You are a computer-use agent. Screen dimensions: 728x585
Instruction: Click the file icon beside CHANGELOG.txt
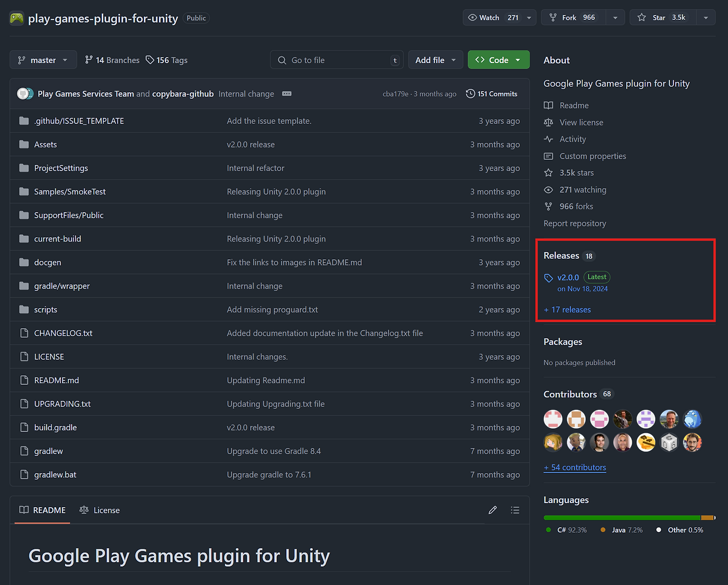click(24, 333)
